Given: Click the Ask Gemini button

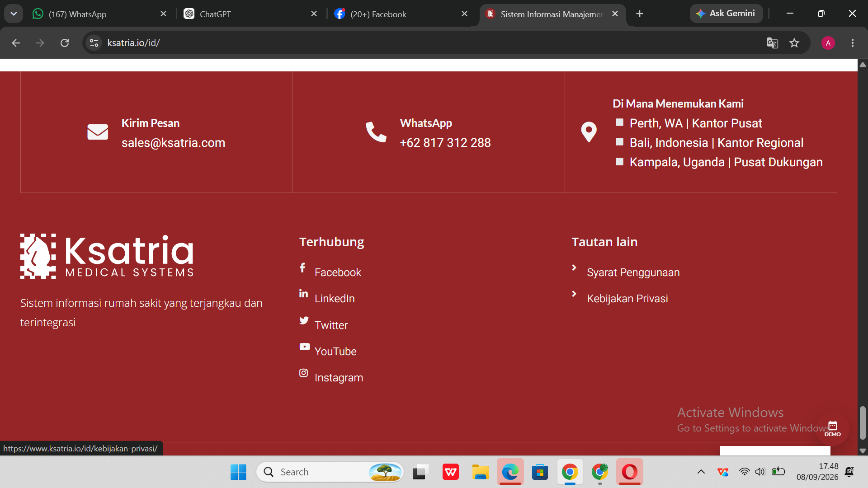Looking at the screenshot, I should [x=726, y=14].
